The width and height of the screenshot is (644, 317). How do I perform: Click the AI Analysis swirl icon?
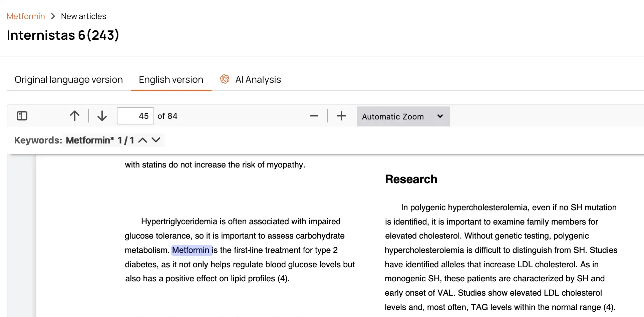(225, 79)
